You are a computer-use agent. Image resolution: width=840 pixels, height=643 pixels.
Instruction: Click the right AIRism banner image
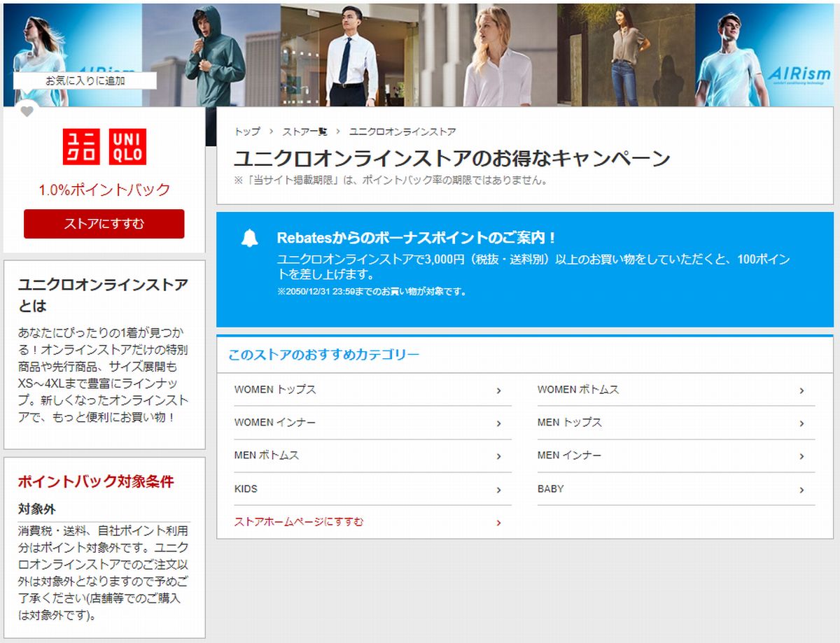pyautogui.click(x=764, y=55)
